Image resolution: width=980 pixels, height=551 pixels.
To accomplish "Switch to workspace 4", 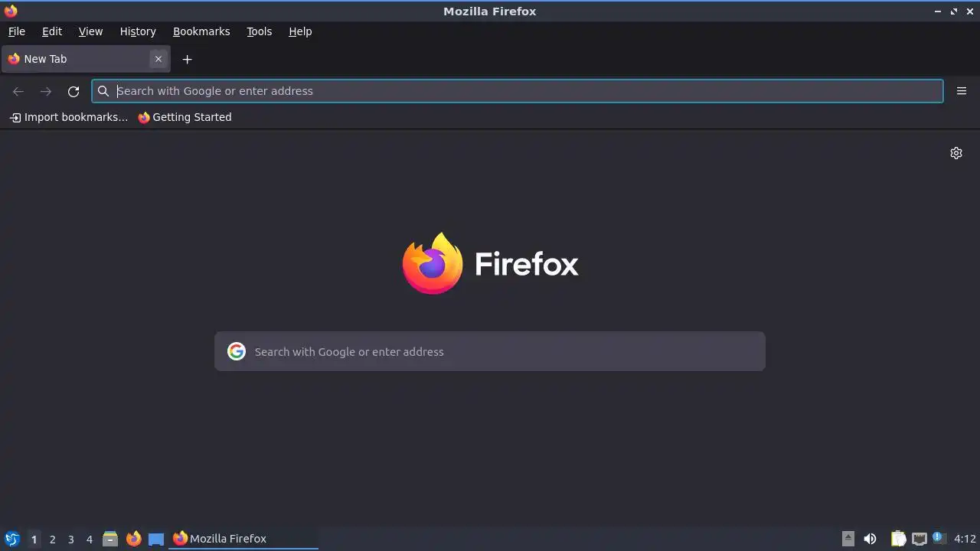I will point(89,540).
